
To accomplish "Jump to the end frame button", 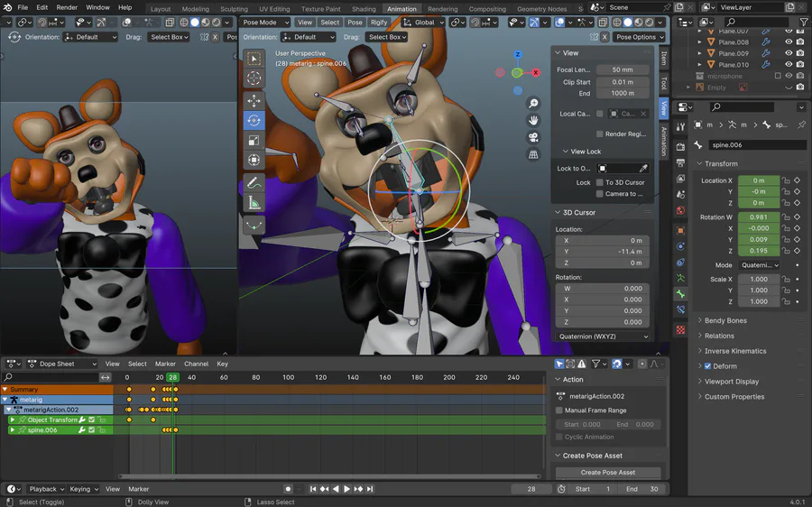I will [369, 489].
